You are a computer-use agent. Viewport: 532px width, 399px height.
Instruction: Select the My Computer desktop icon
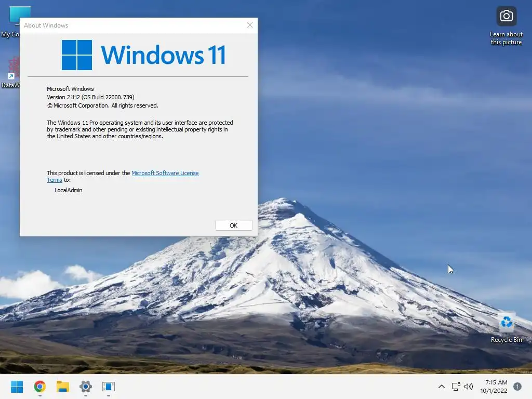coord(10,22)
